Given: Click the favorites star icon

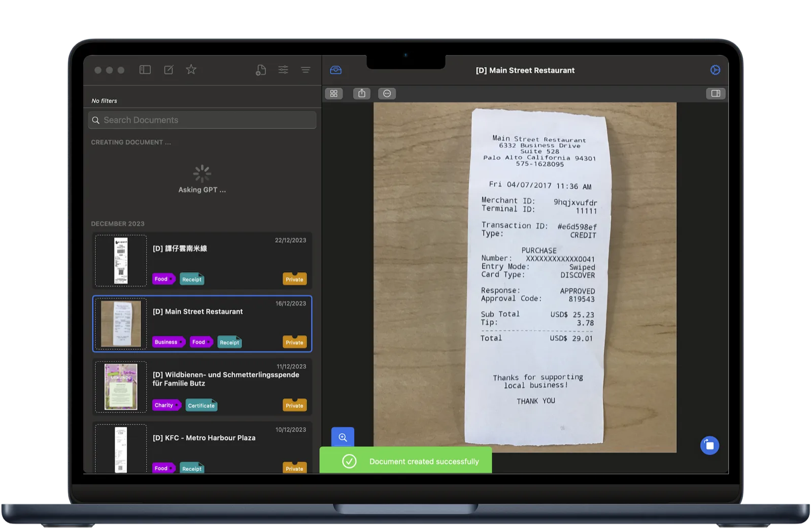Looking at the screenshot, I should click(x=191, y=69).
